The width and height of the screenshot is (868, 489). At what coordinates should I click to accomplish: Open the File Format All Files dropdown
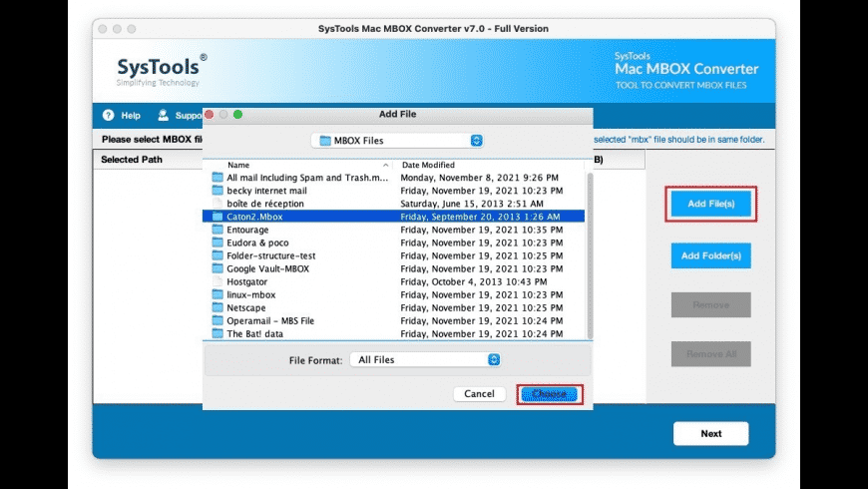tap(425, 360)
